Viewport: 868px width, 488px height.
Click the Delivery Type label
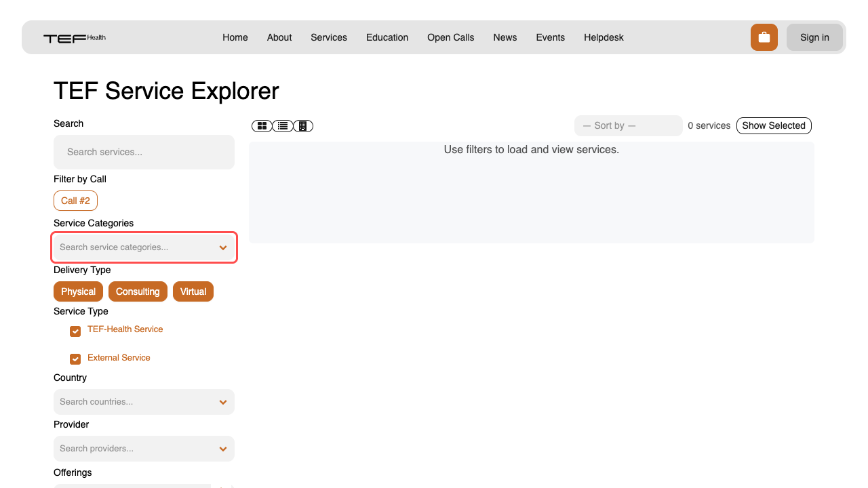click(82, 270)
